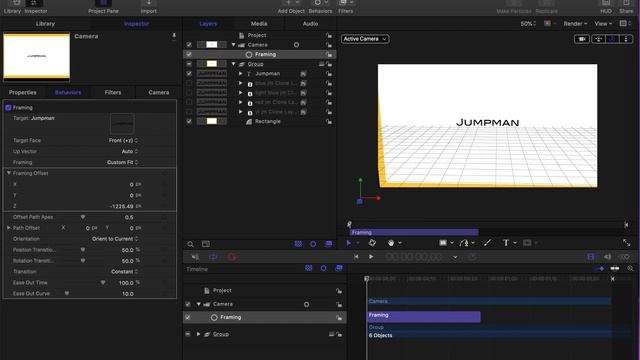Click the lock icon on Rectangle layer
The image size is (640, 360).
coord(329,121)
